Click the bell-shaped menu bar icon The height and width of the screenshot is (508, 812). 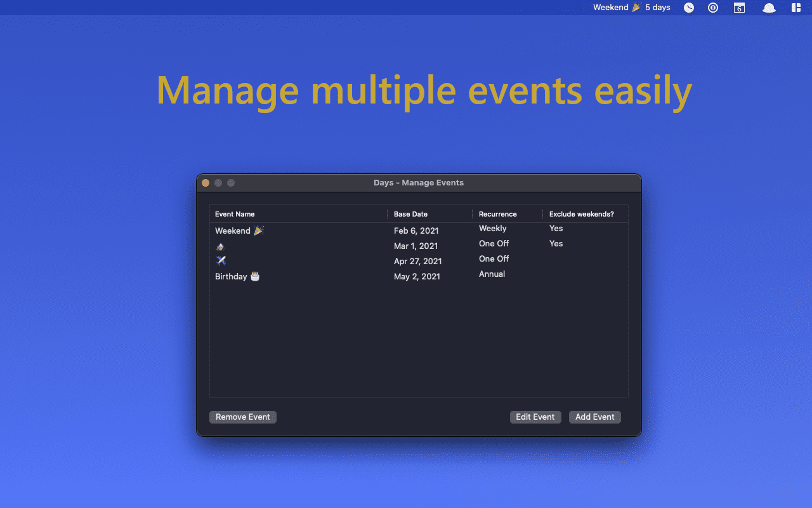[768, 8]
